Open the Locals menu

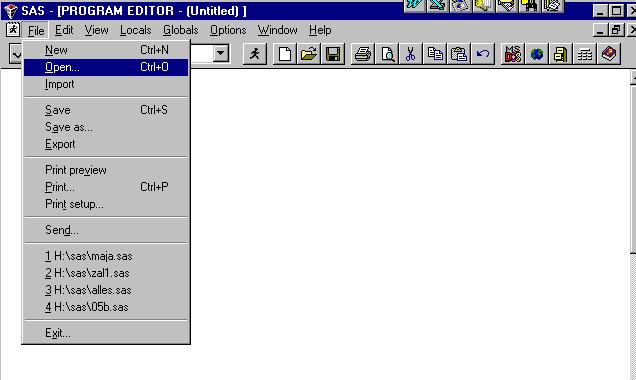[135, 30]
